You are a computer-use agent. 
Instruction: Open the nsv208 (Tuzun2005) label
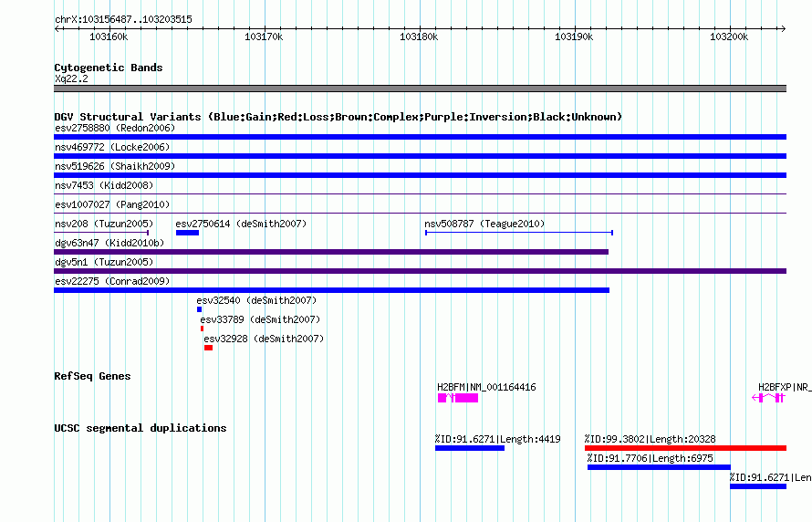104,224
